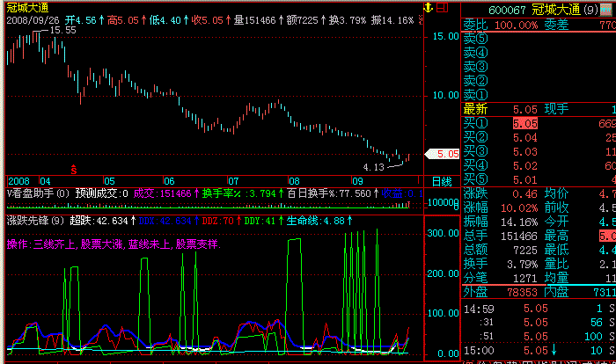This screenshot has height=364, width=616.
Task: Select the 15:00 trade tick row
Action: pos(539,351)
